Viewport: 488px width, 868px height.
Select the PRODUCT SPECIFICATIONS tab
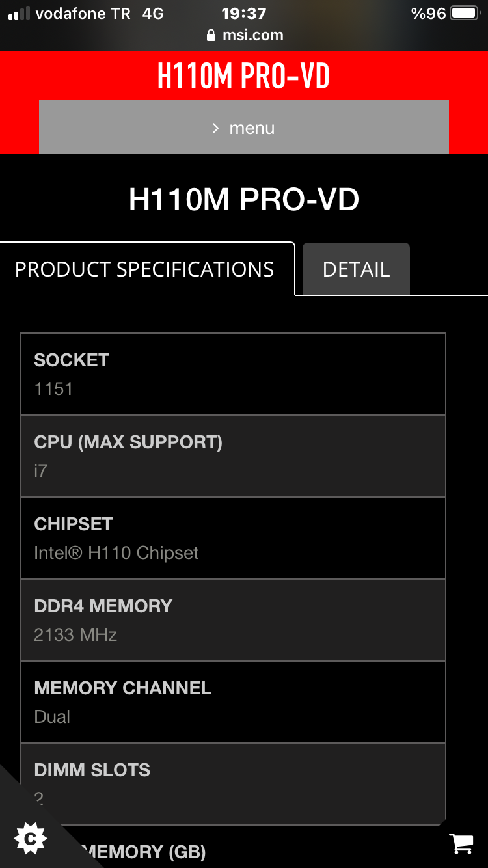tap(144, 269)
